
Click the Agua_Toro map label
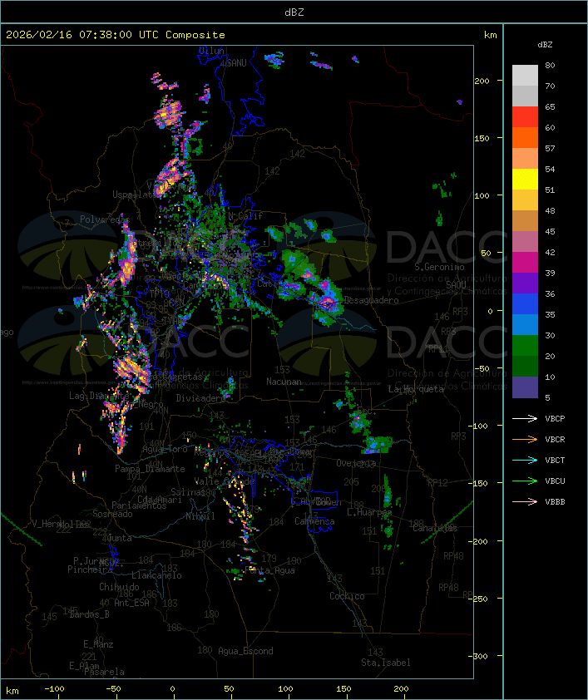(165, 449)
